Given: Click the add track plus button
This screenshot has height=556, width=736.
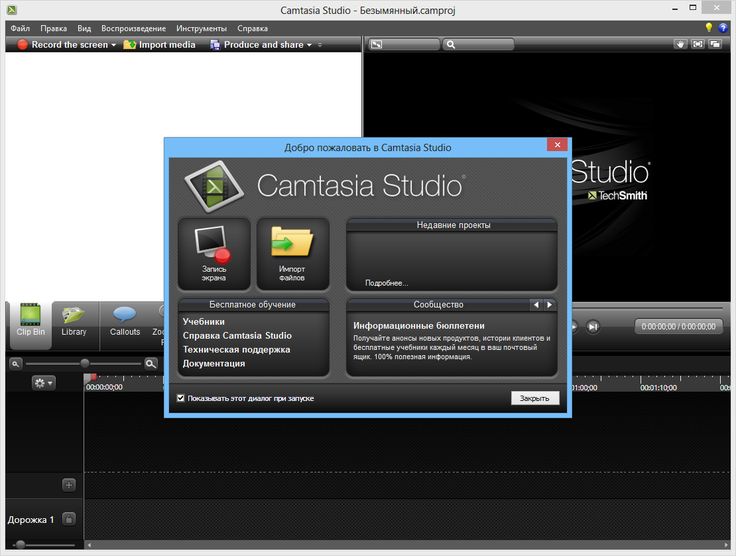Looking at the screenshot, I should pyautogui.click(x=69, y=484).
